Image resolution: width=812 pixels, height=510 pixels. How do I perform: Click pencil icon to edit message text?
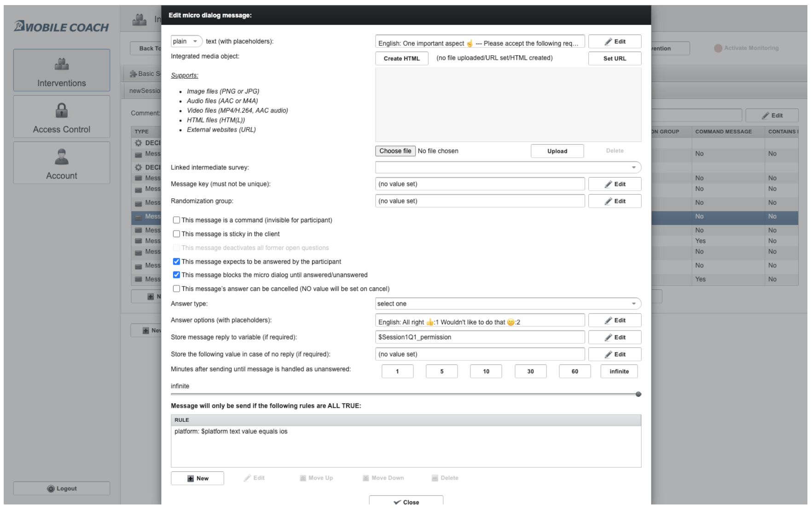point(608,42)
